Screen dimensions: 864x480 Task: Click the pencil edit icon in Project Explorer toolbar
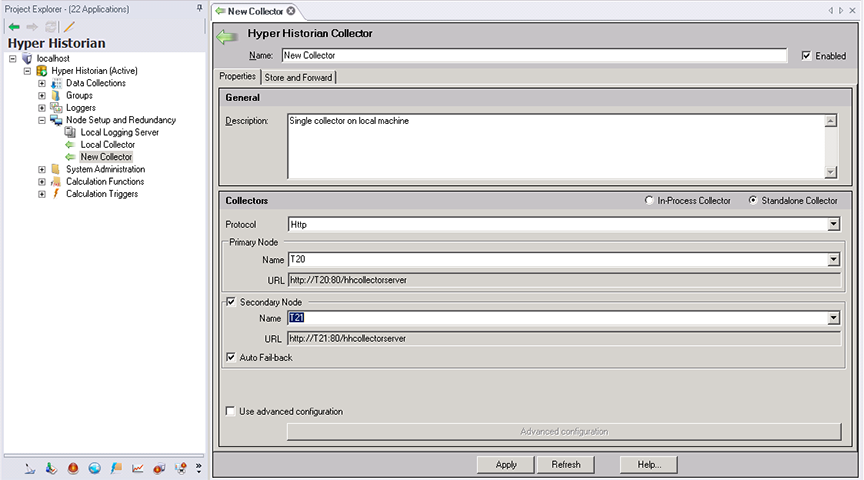click(x=69, y=26)
